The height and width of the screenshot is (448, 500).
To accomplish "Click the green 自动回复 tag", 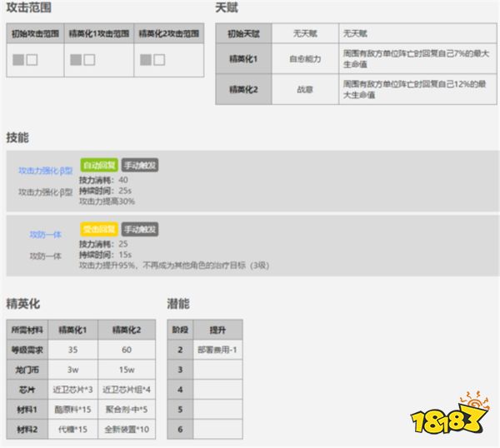I will [99, 165].
